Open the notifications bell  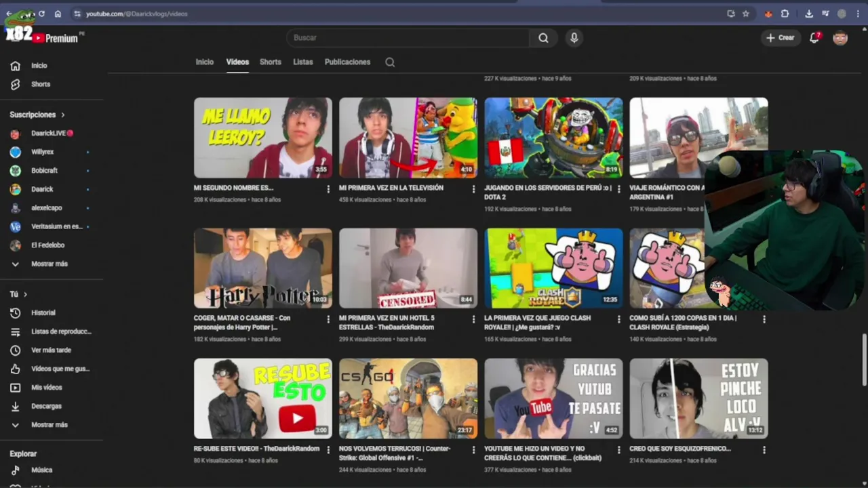[814, 38]
